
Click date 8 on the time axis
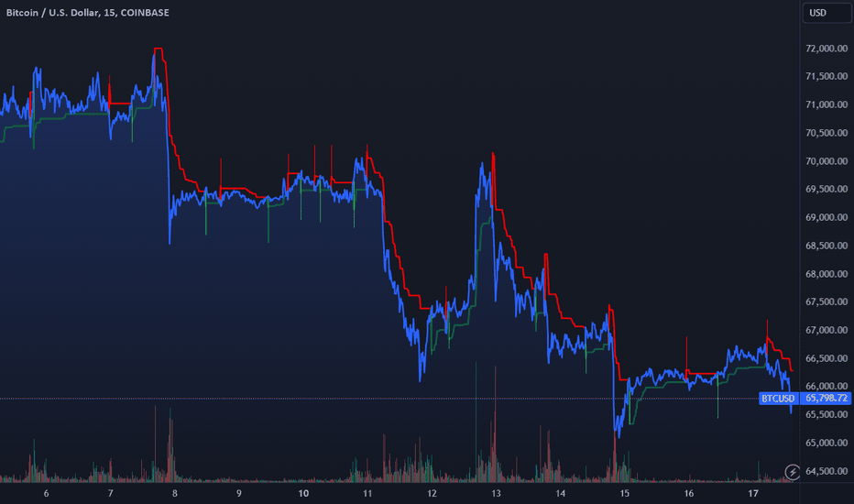pyautogui.click(x=175, y=494)
